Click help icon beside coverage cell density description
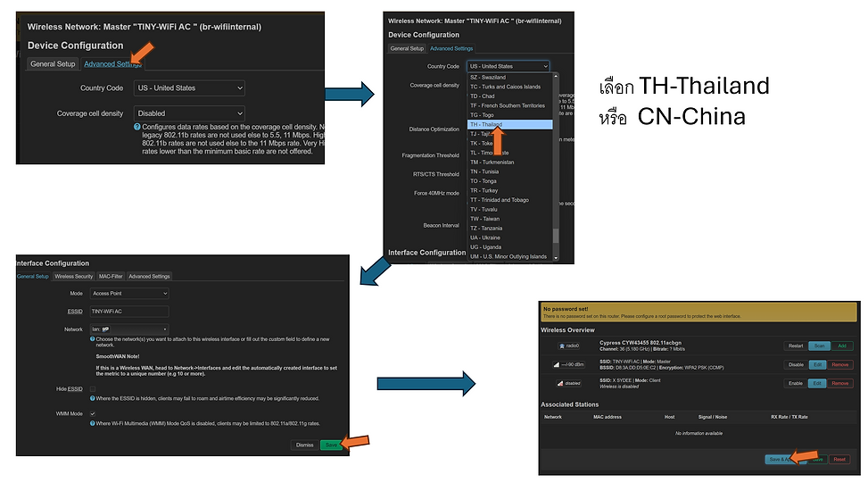868x483 pixels. pyautogui.click(x=136, y=127)
